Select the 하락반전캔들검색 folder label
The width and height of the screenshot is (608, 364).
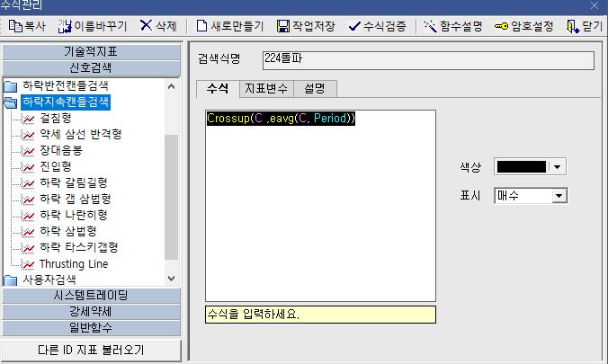point(66,85)
